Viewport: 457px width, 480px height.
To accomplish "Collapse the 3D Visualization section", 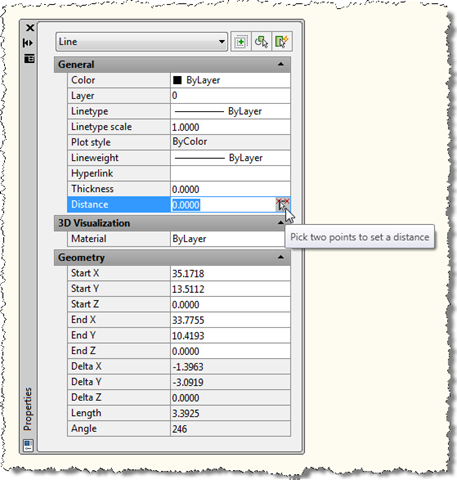I will click(281, 223).
